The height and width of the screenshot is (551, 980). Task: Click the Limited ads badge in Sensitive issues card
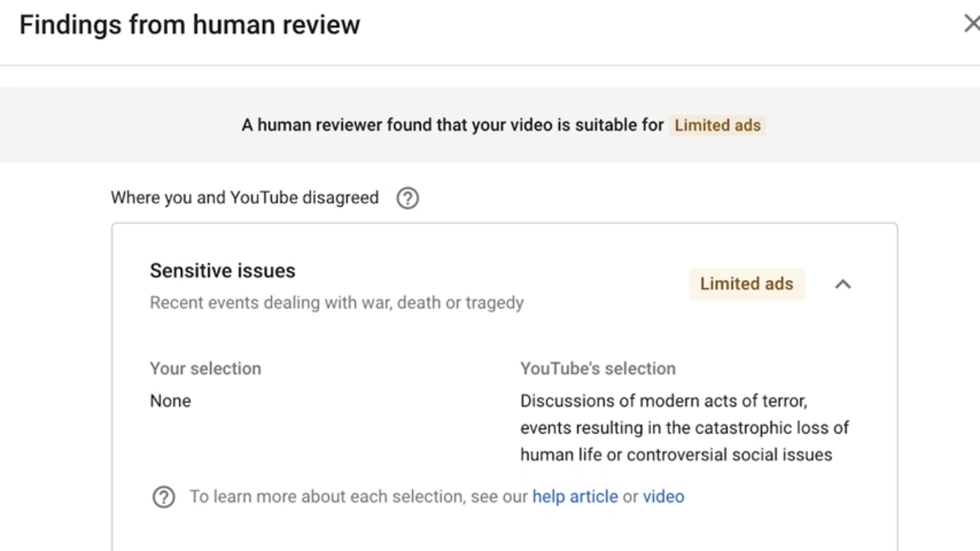click(x=746, y=284)
